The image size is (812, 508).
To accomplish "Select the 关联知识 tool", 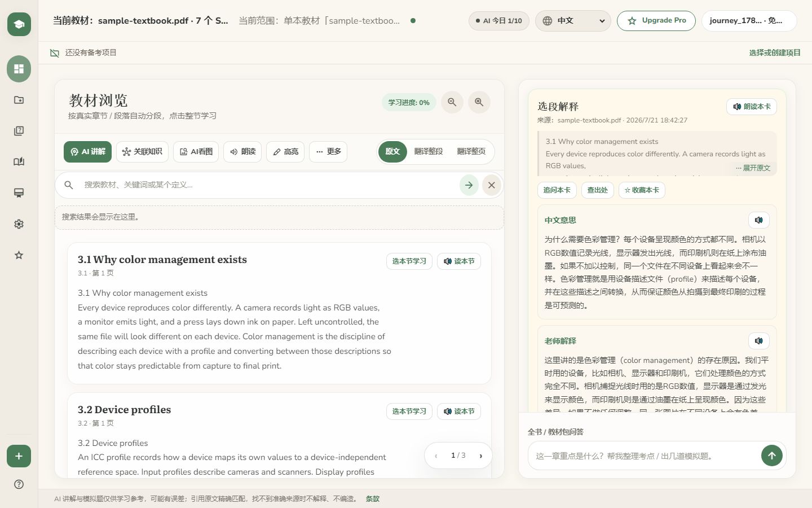I will pyautogui.click(x=142, y=152).
